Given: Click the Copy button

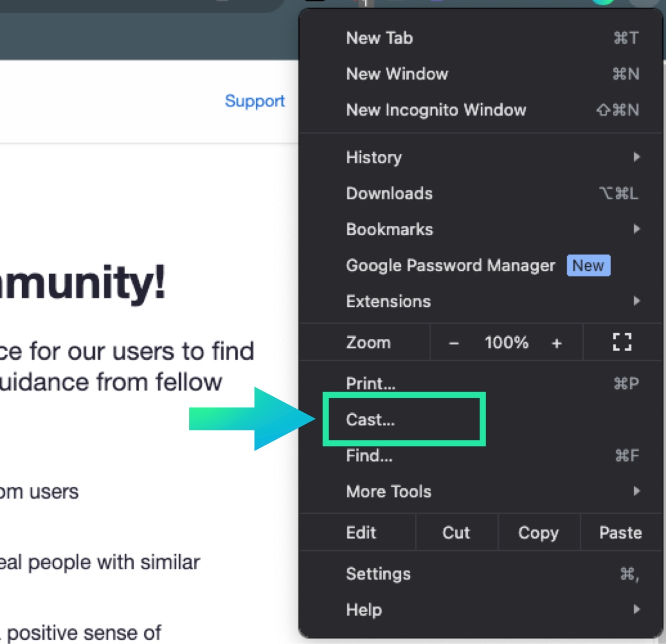Looking at the screenshot, I should click(538, 533).
